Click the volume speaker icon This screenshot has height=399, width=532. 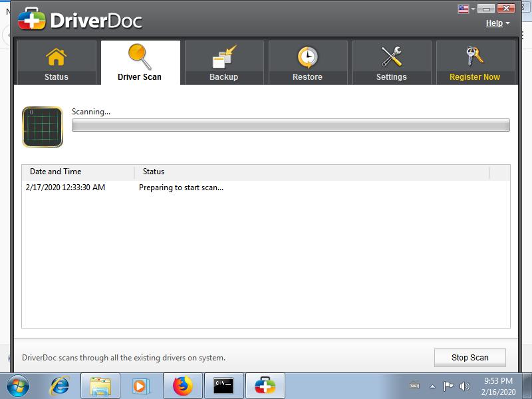(464, 386)
